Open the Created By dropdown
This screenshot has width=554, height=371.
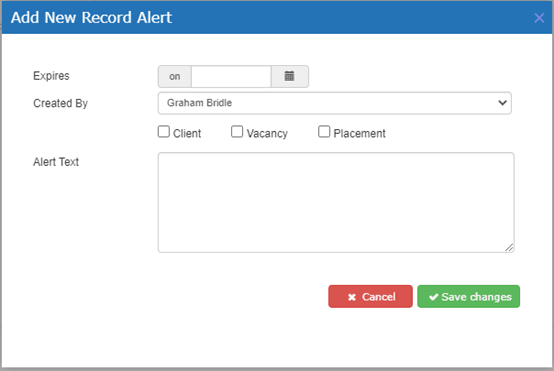pyautogui.click(x=335, y=103)
